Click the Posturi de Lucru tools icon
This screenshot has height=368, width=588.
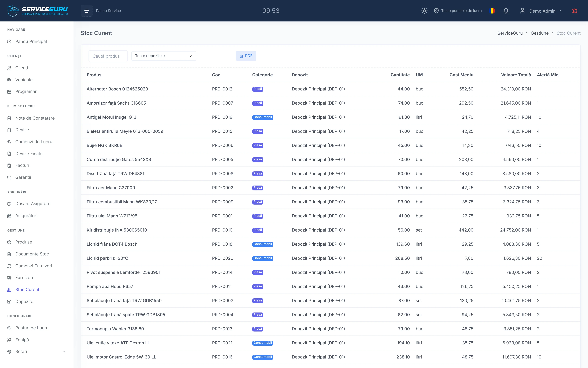(9, 328)
